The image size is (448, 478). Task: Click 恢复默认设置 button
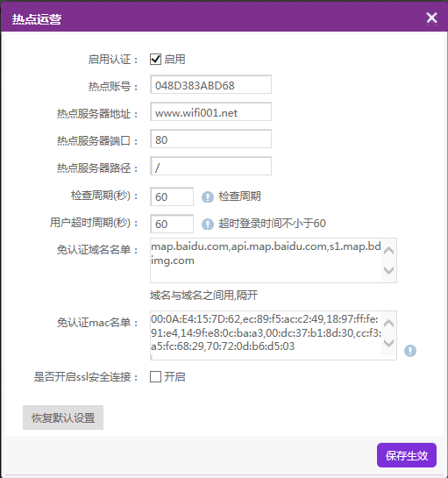(x=63, y=417)
